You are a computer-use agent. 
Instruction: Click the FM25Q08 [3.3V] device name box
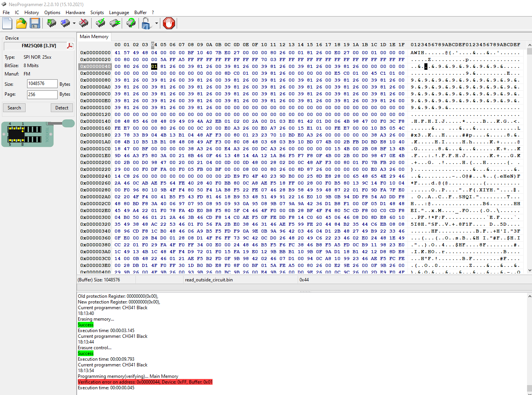coord(35,46)
